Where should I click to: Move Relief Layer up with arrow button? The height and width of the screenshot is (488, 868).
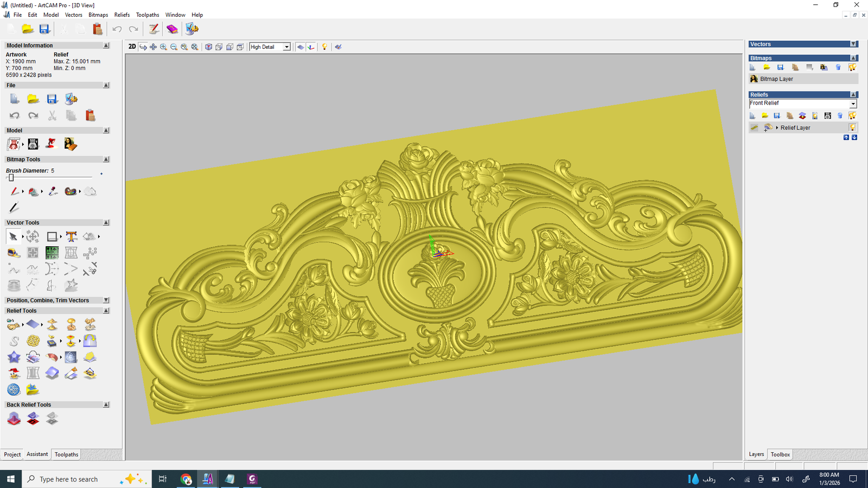point(846,138)
